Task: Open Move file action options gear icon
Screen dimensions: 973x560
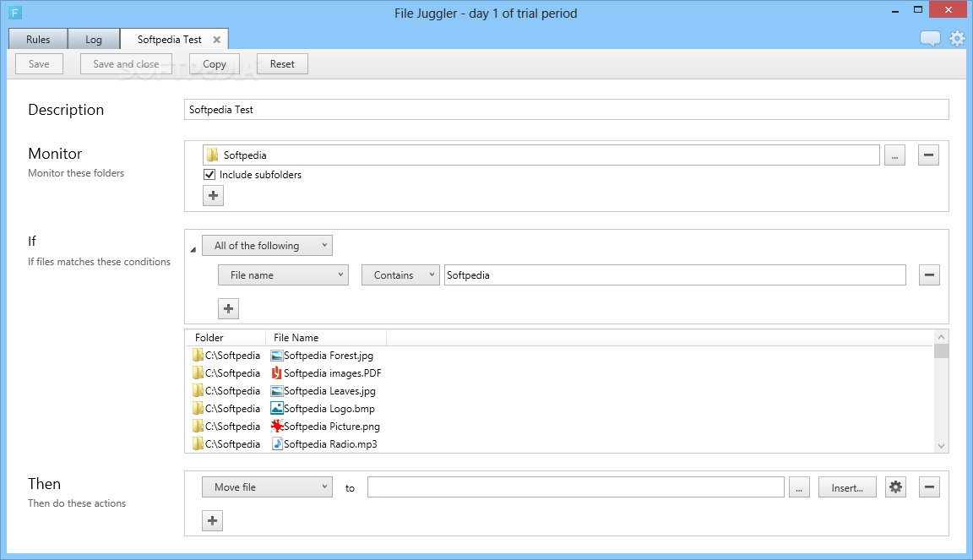Action: point(895,487)
